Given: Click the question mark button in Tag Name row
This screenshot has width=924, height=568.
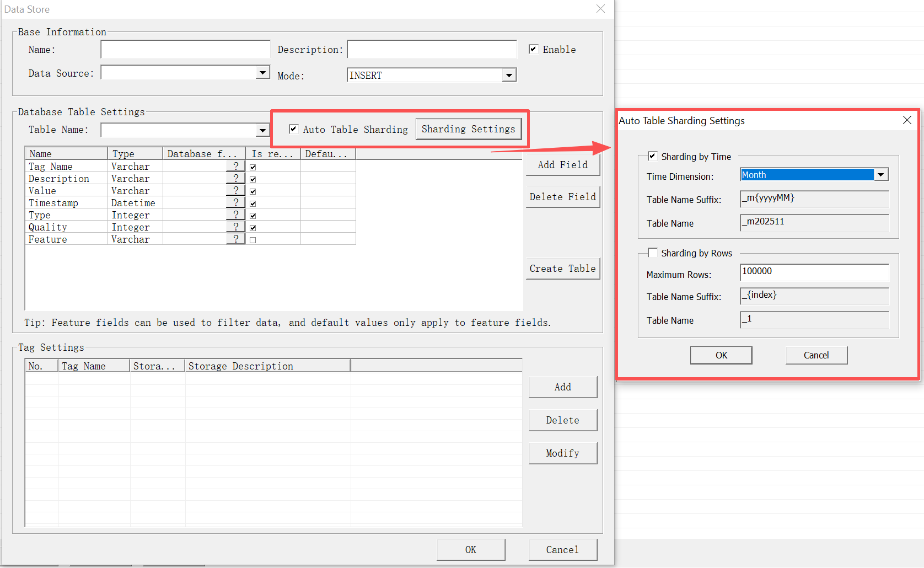Looking at the screenshot, I should [235, 166].
